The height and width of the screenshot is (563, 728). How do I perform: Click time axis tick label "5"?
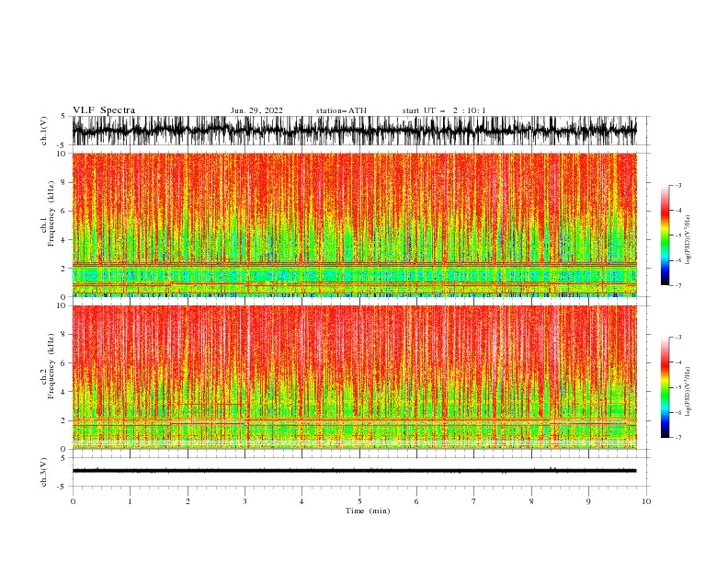coord(359,501)
